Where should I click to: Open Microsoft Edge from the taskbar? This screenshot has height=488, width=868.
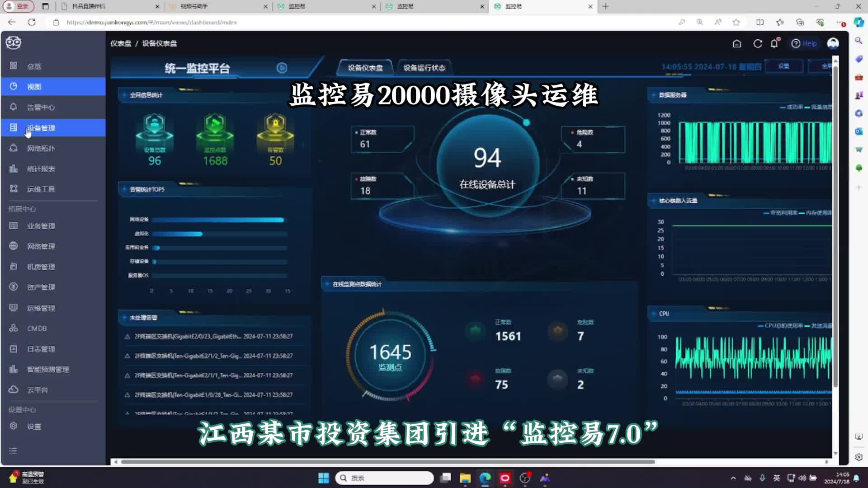point(485,478)
